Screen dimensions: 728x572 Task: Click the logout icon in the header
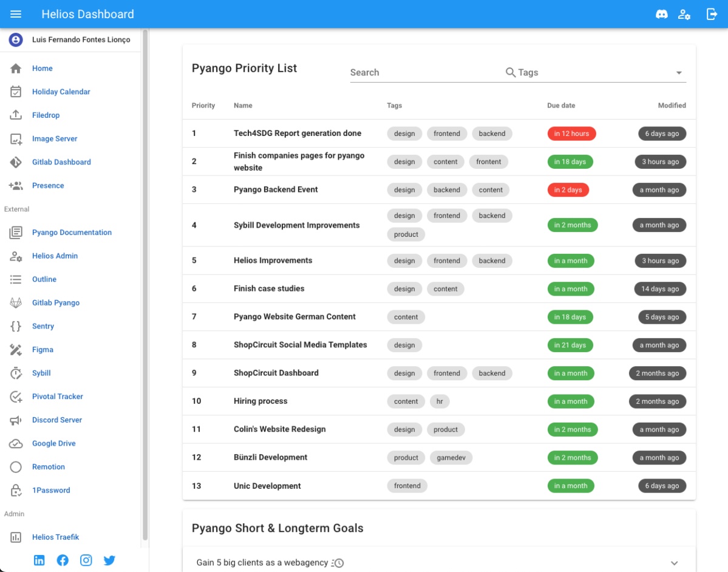(x=711, y=14)
